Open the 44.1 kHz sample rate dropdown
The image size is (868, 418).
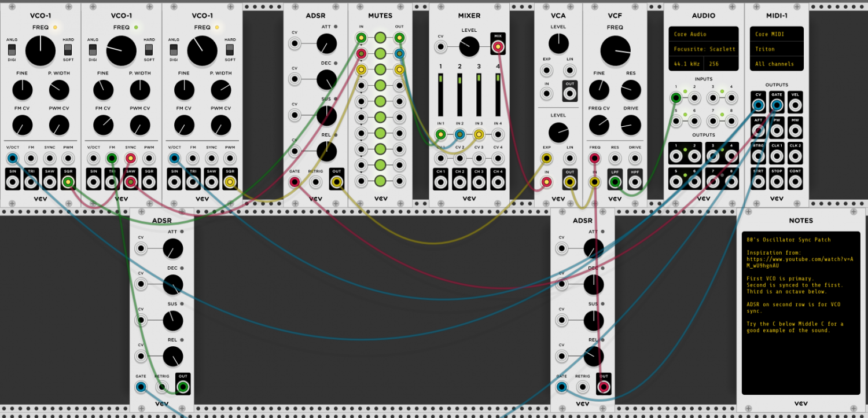(687, 64)
